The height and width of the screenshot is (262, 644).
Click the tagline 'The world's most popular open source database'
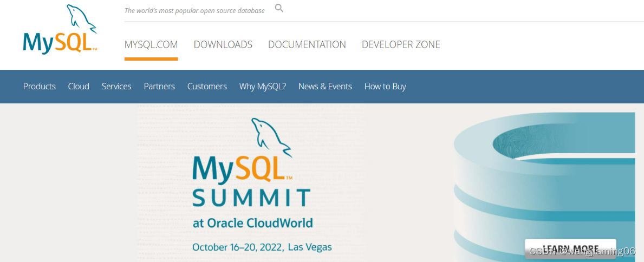tap(194, 11)
